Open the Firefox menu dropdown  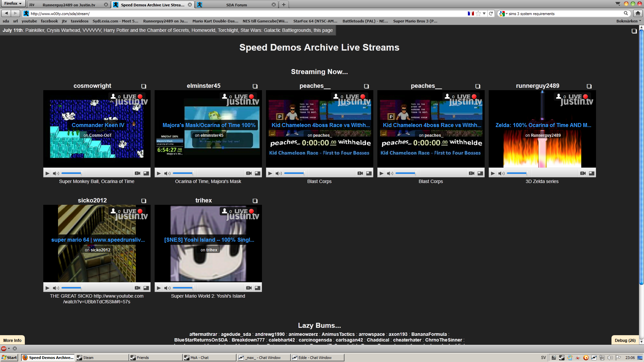[13, 4]
